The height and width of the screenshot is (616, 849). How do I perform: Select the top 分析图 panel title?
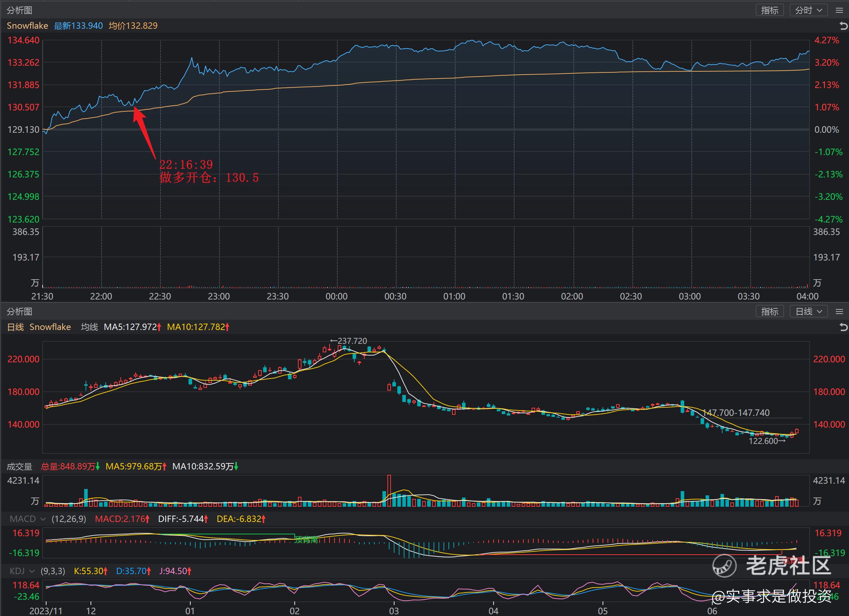[20, 11]
